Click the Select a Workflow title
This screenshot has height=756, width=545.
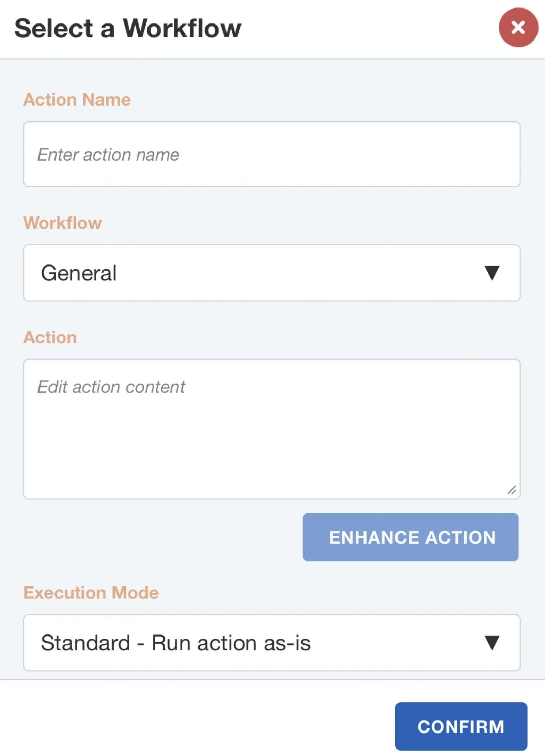click(x=127, y=29)
